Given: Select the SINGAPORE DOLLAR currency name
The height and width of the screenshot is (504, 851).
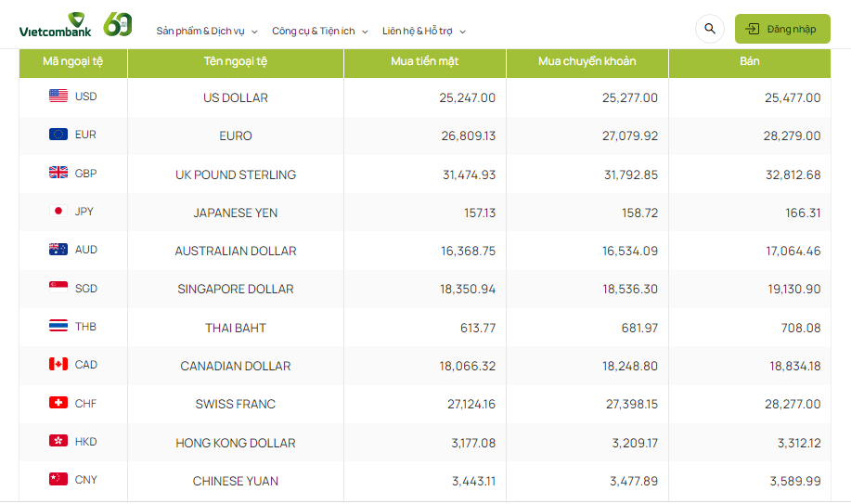Looking at the screenshot, I should (236, 289).
